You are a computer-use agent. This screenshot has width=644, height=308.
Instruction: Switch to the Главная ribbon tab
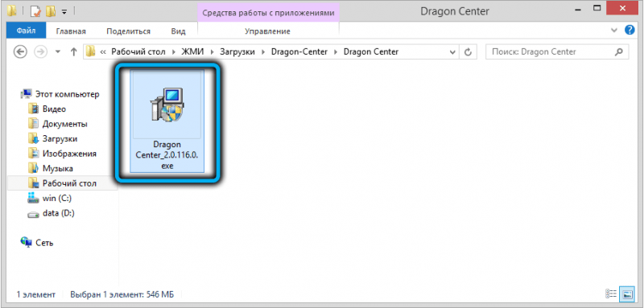click(x=71, y=31)
